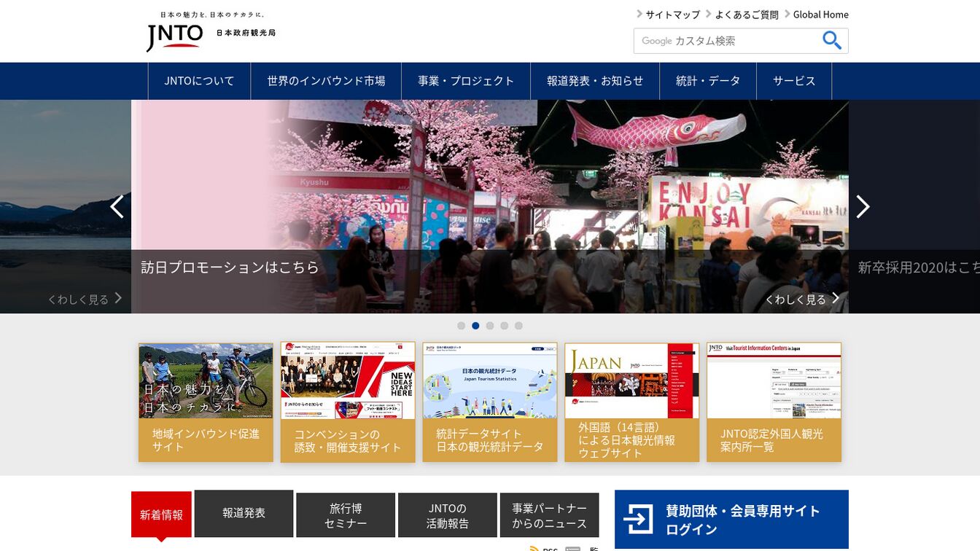Open 賛助団体・会員専用サイト ログイン button
The image size is (980, 551).
point(731,520)
